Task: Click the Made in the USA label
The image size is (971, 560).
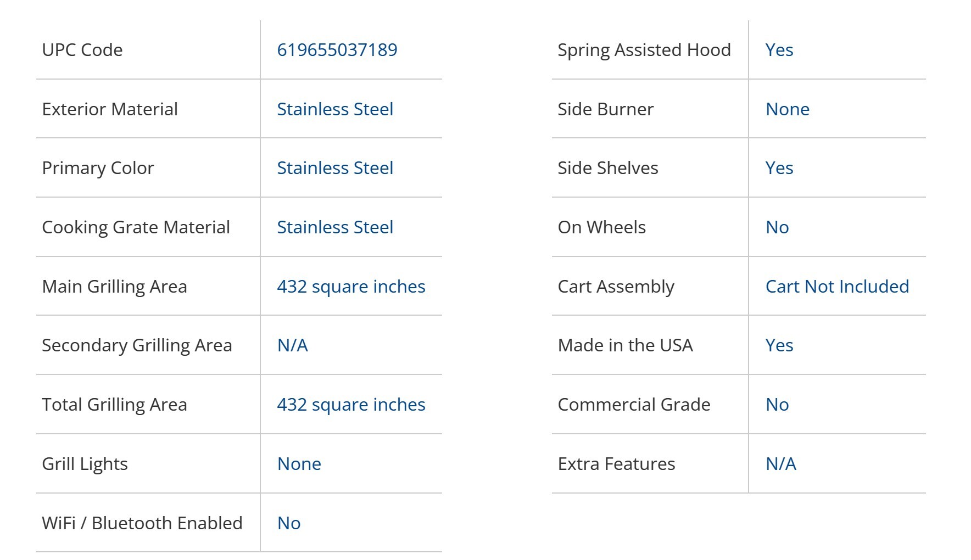Action: (x=625, y=345)
